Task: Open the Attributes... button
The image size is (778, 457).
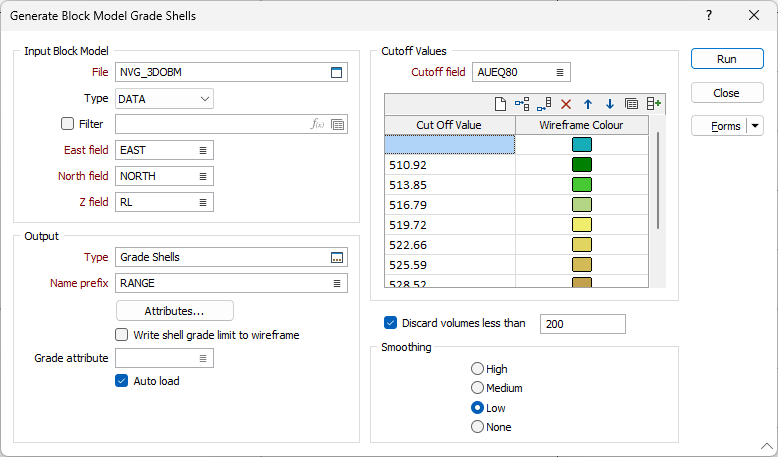Action: pyautogui.click(x=175, y=311)
